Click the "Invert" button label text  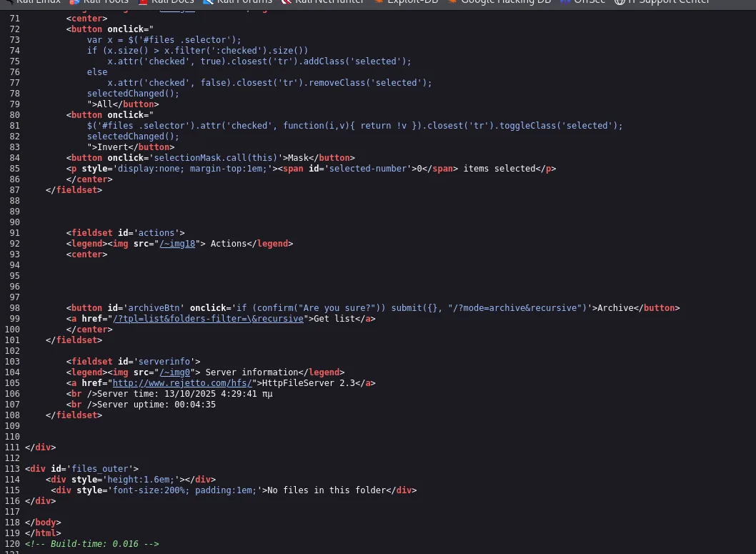pyautogui.click(x=113, y=147)
